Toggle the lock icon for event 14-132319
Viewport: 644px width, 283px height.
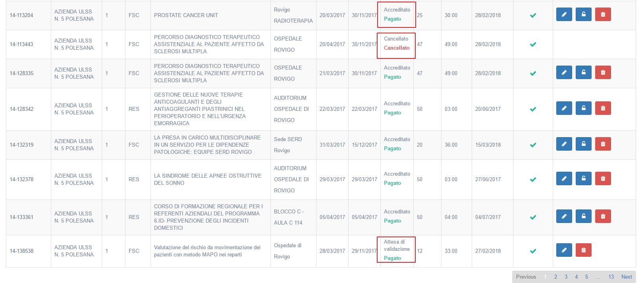click(583, 144)
